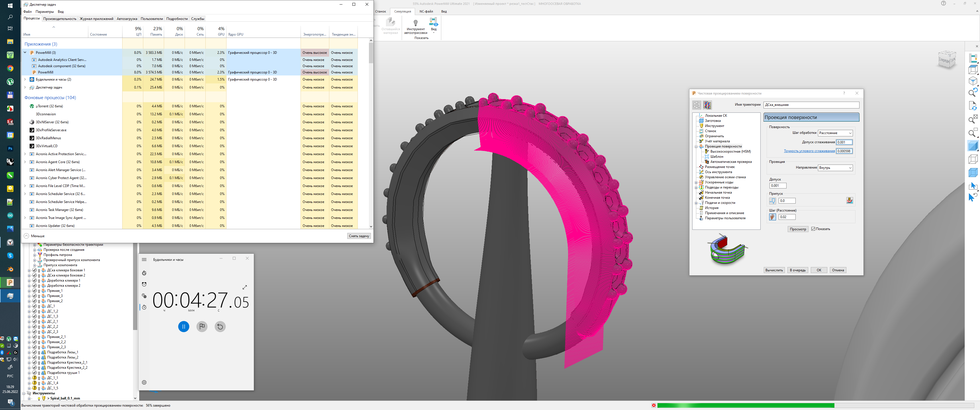
Task: Click the toolpath copy icon in dialog header
Action: pyautogui.click(x=707, y=105)
